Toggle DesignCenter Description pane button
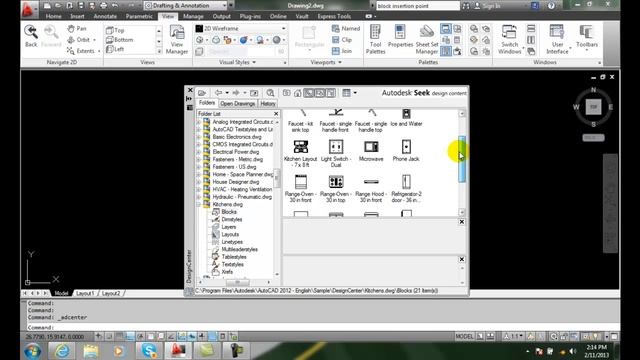Viewport: 640px width, 360px height. click(331, 93)
